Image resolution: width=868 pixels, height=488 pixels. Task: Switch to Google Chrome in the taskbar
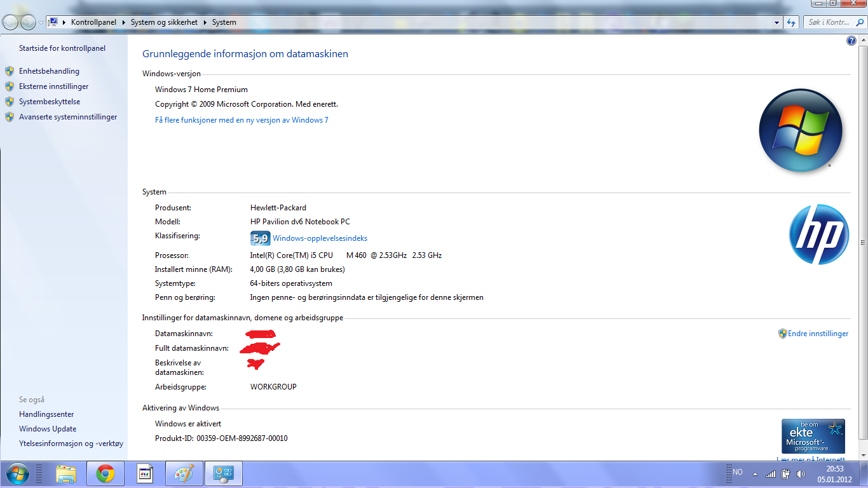(x=105, y=474)
